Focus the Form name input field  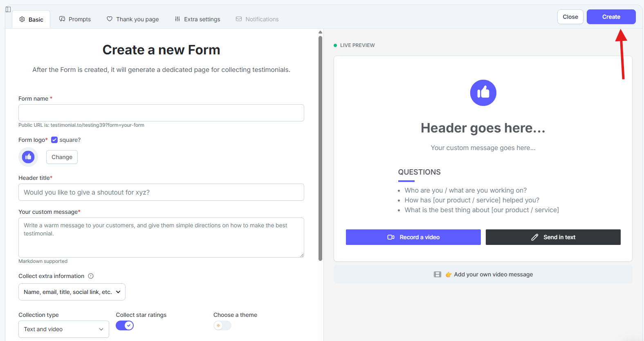[x=161, y=113]
